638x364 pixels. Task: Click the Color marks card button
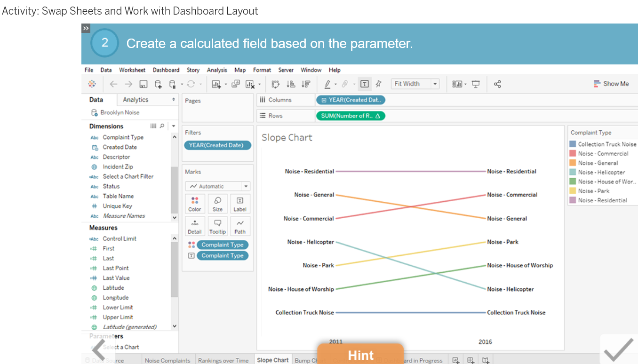coord(195,204)
